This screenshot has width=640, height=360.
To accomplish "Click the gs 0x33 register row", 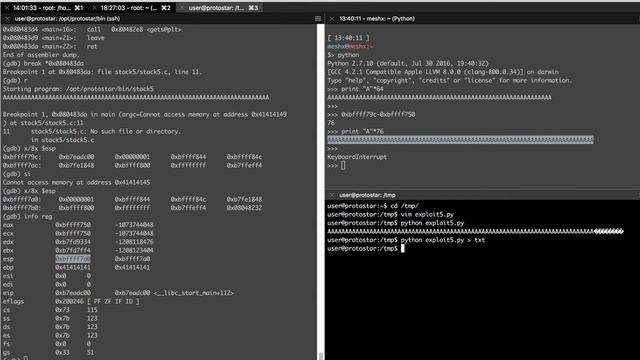I will pyautogui.click(x=48, y=352).
